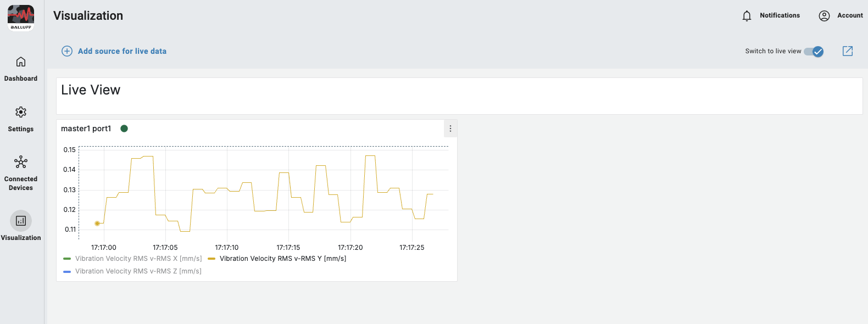This screenshot has height=324, width=868.
Task: Hide the Vibration Velocity RMS Y series
Action: pos(282,259)
